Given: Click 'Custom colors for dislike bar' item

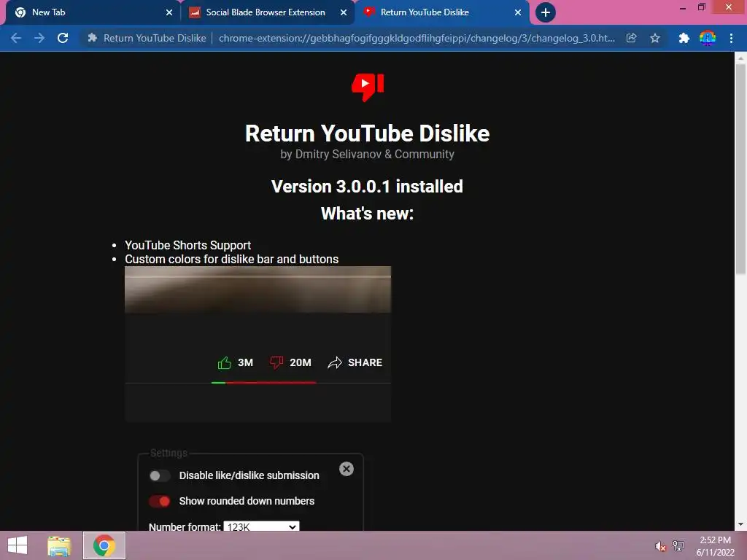Looking at the screenshot, I should [231, 259].
